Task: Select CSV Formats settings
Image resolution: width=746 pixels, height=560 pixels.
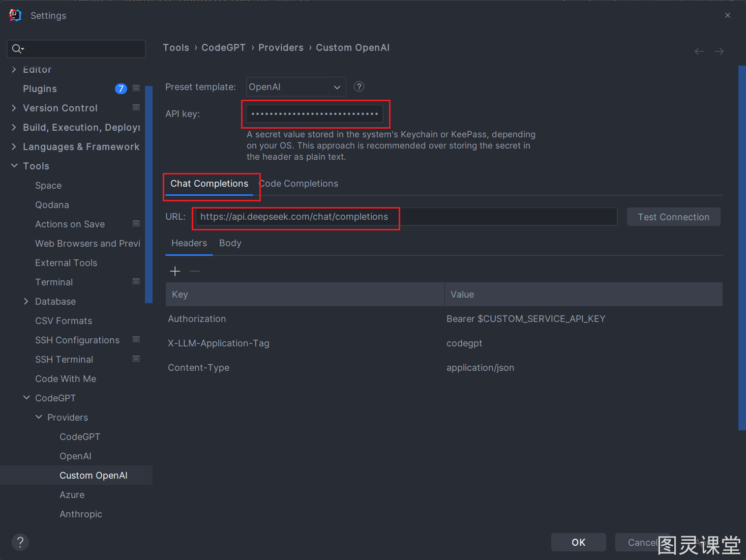Action: [64, 321]
